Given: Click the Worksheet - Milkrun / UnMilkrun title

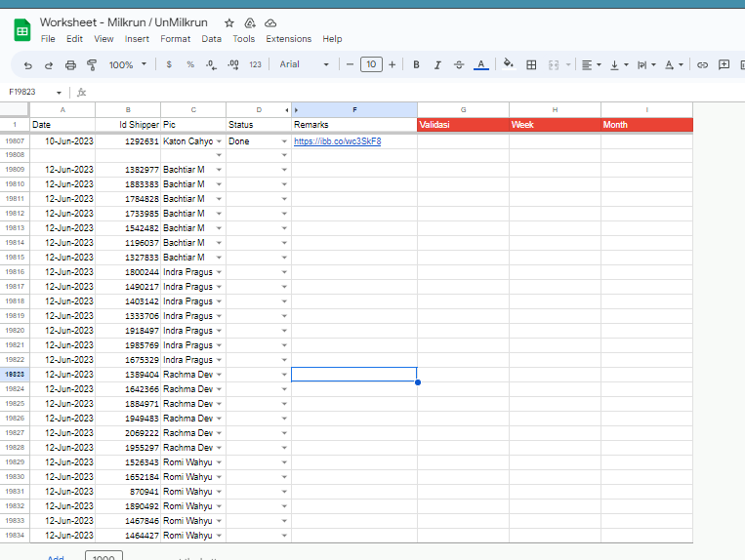Looking at the screenshot, I should 124,22.
